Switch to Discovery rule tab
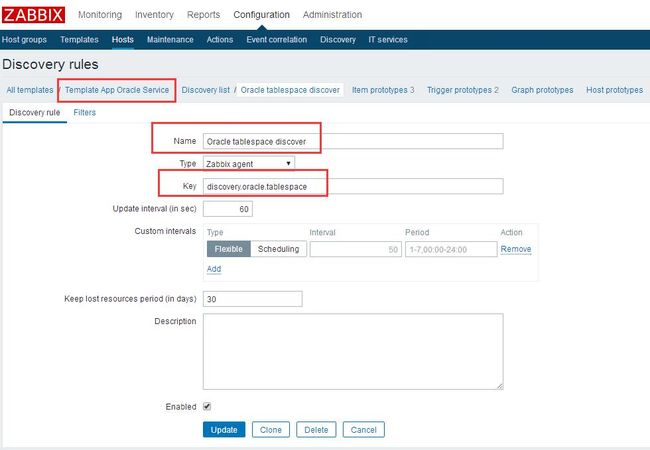This screenshot has height=450, width=650. click(x=34, y=113)
